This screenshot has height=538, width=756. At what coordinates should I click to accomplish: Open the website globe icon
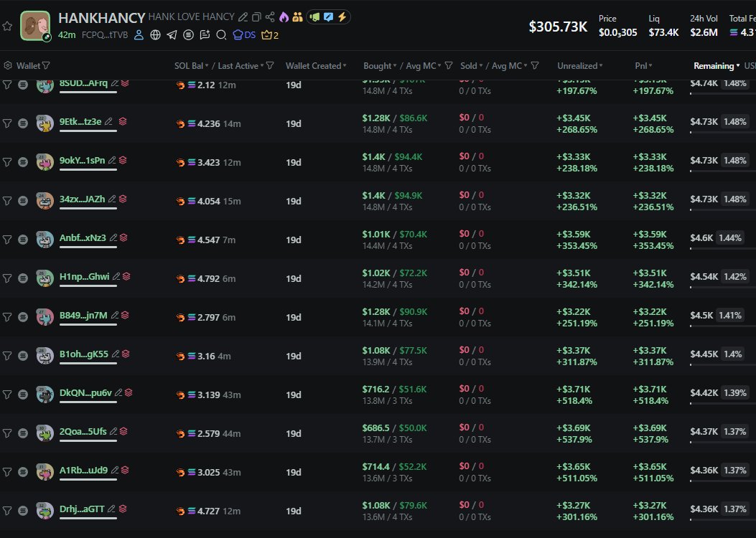pos(155,34)
